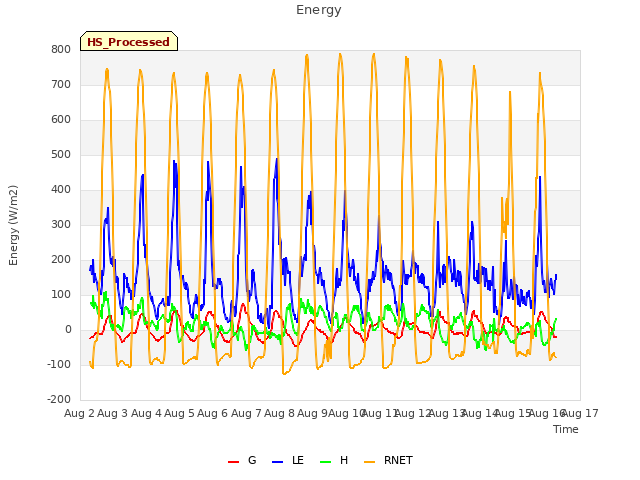
Task: Click the Aug 7 x-axis label
Action: coord(246,413)
